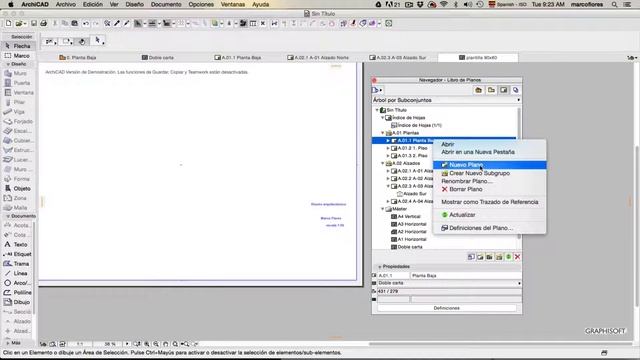Switch to A.02.1 A-01 Alzado Norte tab

click(x=318, y=58)
